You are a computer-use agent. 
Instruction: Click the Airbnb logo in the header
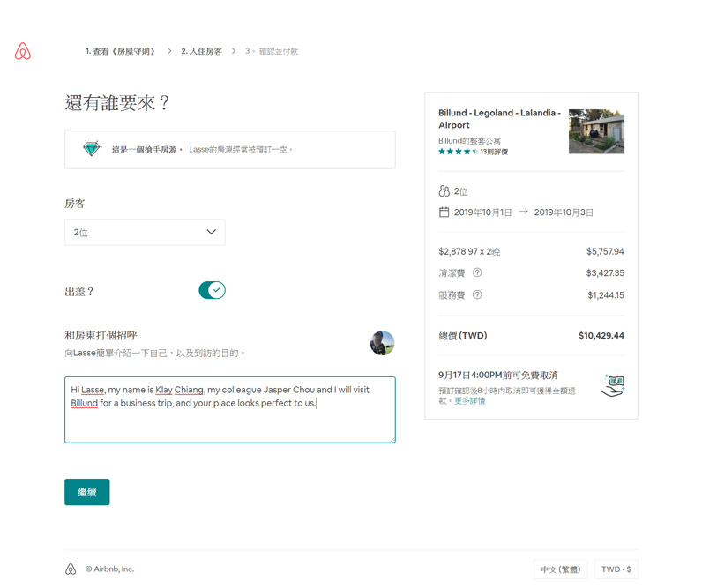23,51
